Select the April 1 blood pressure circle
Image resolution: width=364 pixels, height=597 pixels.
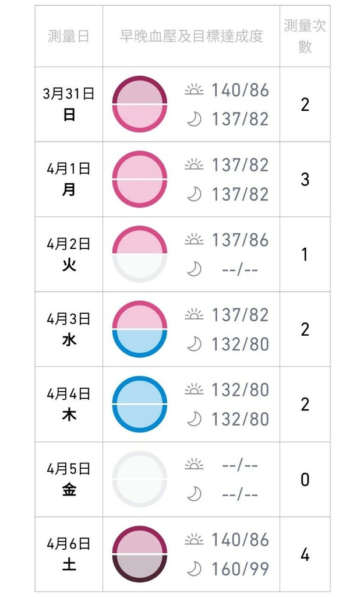click(139, 180)
